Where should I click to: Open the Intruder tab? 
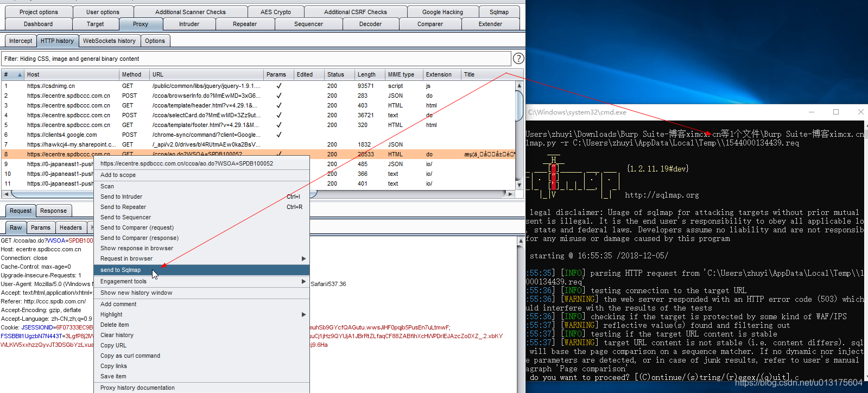click(189, 24)
